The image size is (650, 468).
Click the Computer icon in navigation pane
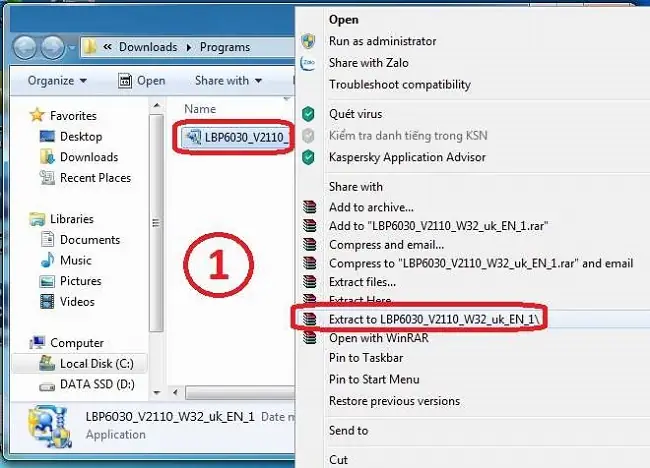pyautogui.click(x=37, y=342)
